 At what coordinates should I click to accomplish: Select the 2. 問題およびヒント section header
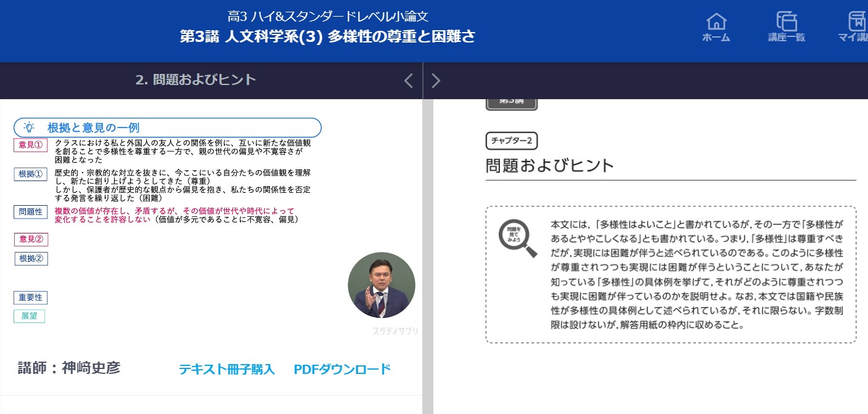195,80
